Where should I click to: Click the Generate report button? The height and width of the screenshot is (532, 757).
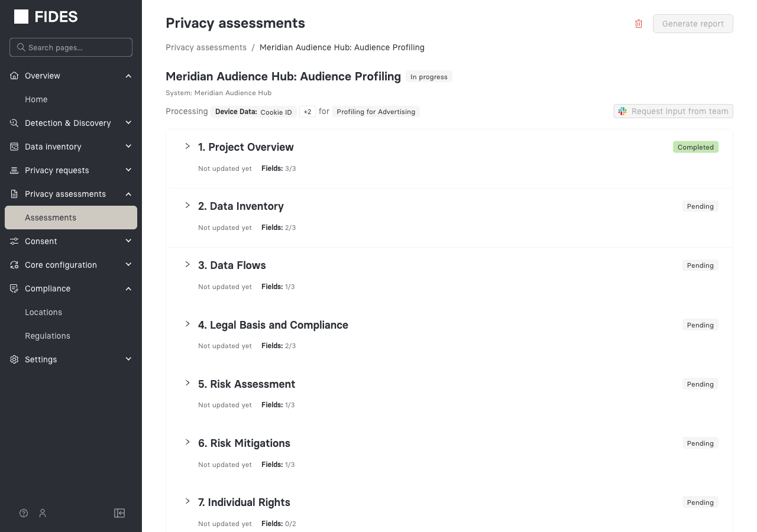point(693,24)
